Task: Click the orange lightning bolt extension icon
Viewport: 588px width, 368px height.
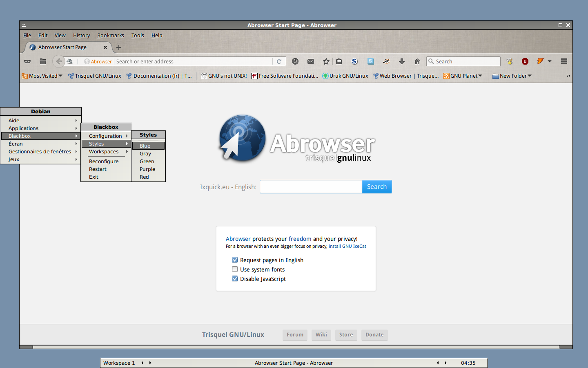Action: 540,61
